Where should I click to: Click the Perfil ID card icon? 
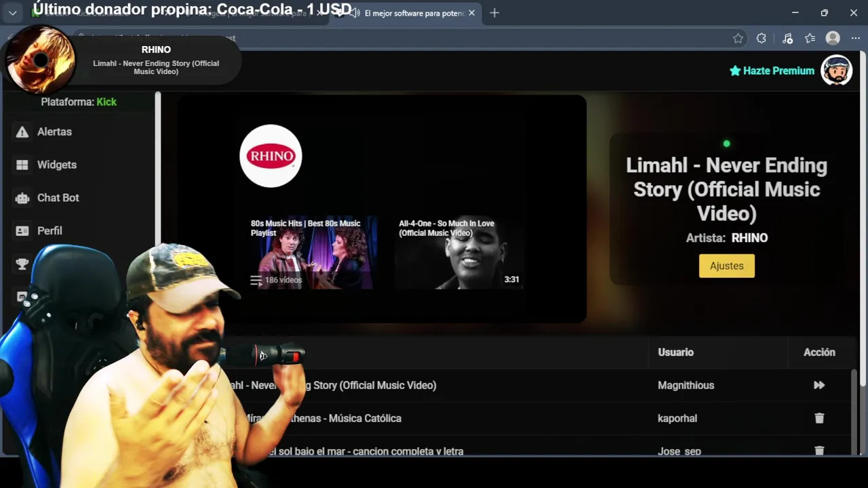pos(22,231)
